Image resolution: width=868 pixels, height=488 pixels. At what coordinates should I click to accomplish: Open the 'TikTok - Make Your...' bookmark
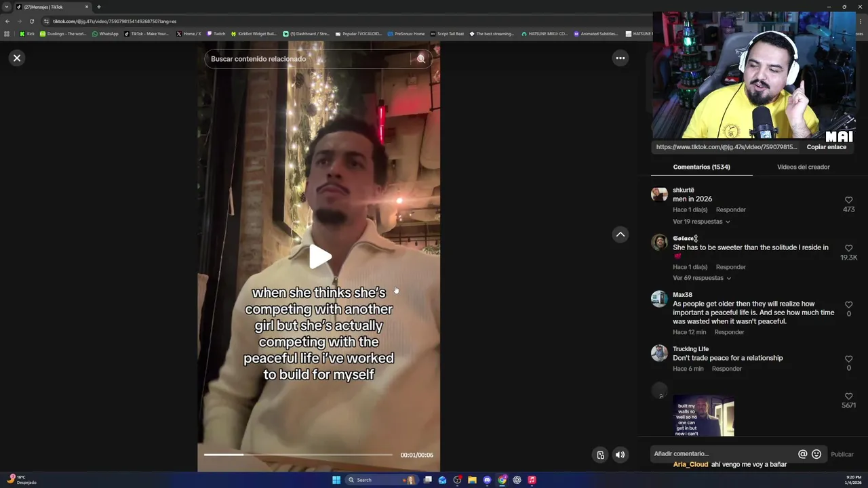pyautogui.click(x=146, y=33)
